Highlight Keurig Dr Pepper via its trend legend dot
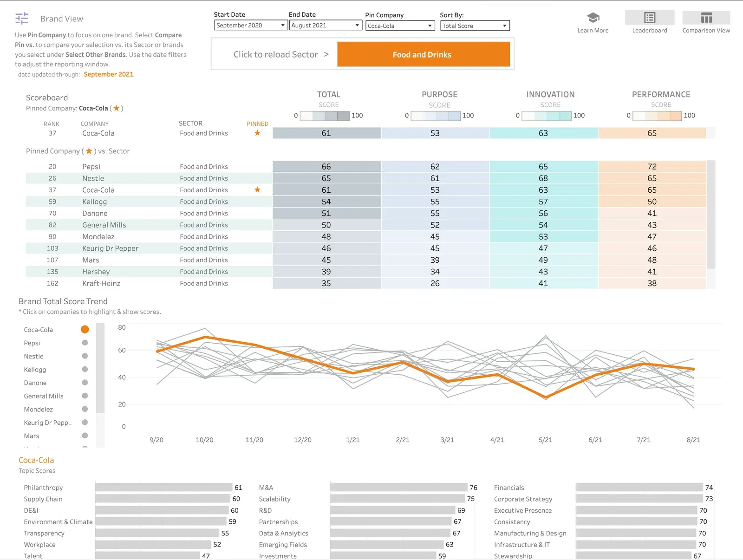 tap(85, 423)
